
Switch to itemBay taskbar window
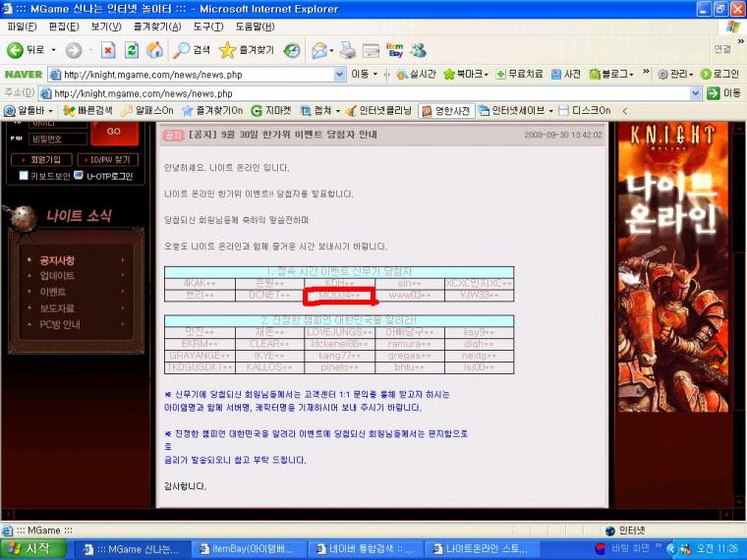[x=248, y=549]
